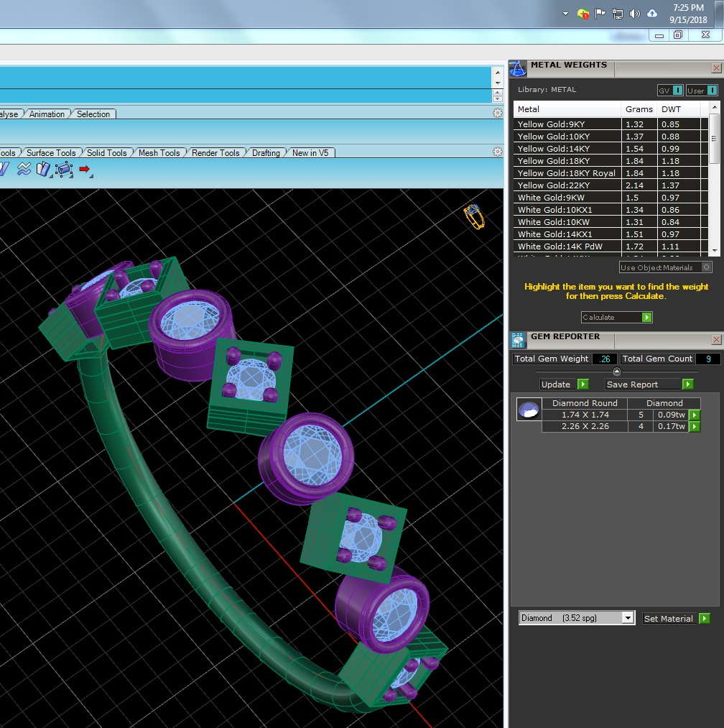Click the green arrow next to Update
724x728 pixels.
(x=583, y=384)
